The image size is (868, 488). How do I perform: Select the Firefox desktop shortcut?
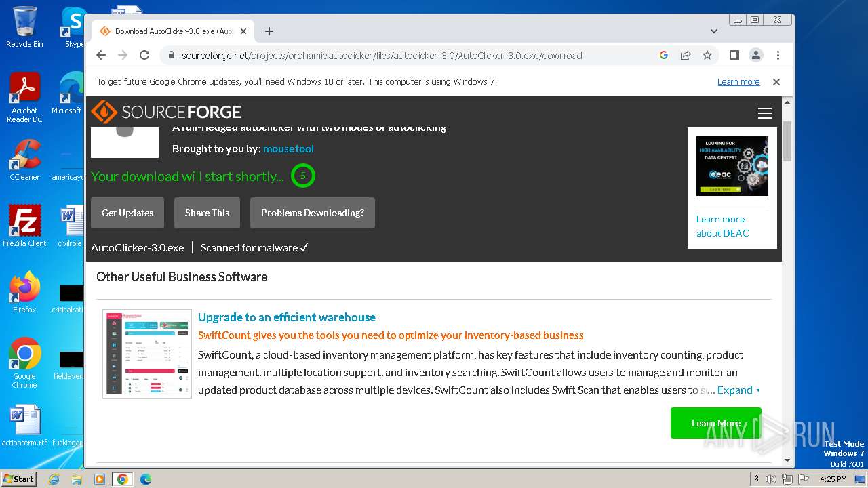pyautogui.click(x=24, y=293)
